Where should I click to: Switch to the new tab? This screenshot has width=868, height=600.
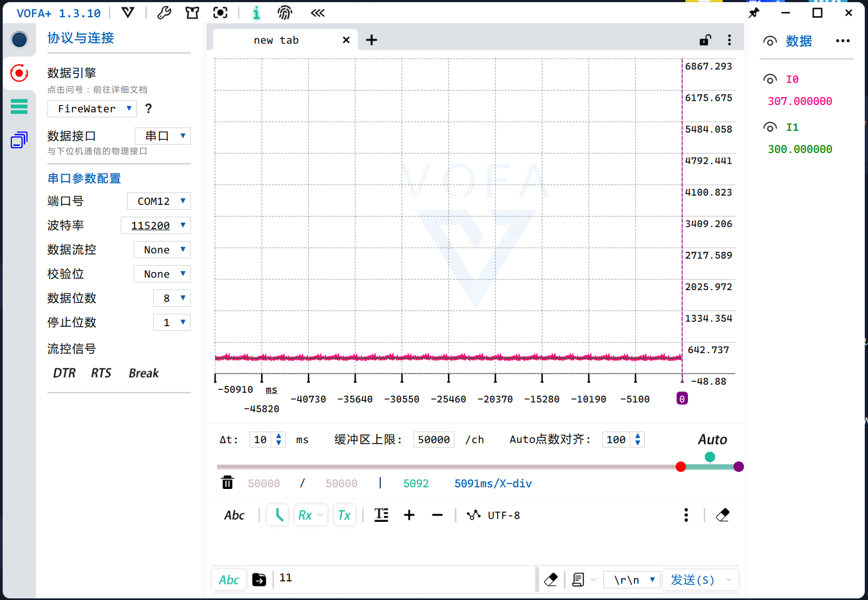pyautogui.click(x=276, y=39)
